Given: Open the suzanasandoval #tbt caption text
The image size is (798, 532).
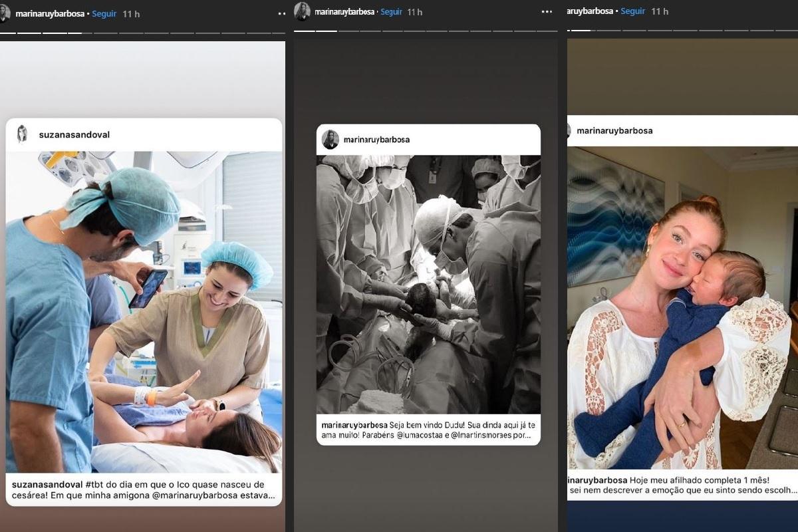Looking at the screenshot, I should [144, 489].
